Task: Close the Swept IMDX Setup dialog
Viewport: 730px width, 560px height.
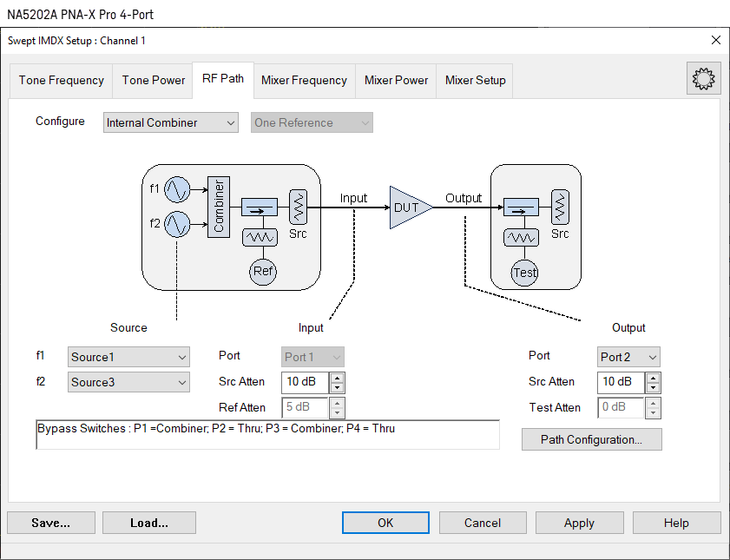Action: pos(715,40)
